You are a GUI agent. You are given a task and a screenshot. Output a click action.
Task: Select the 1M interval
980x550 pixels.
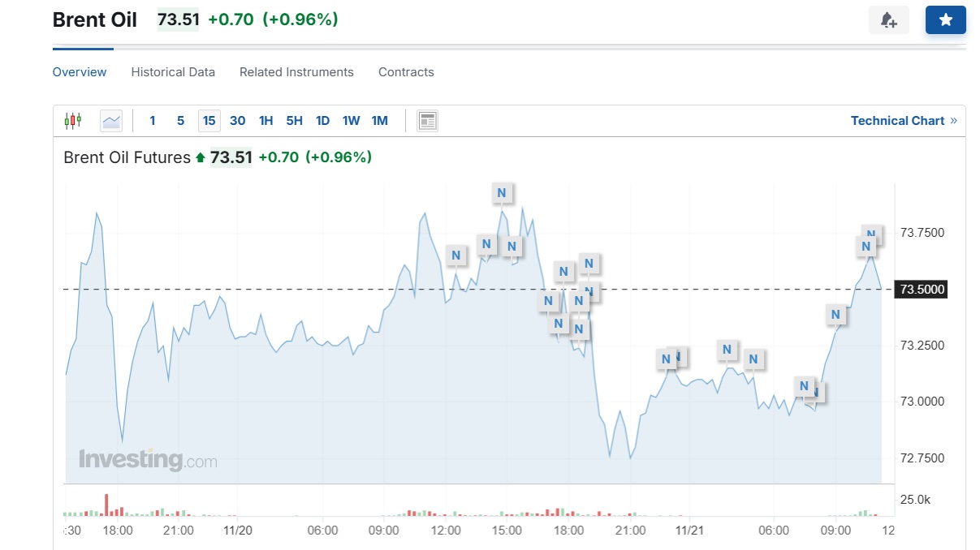(x=379, y=121)
